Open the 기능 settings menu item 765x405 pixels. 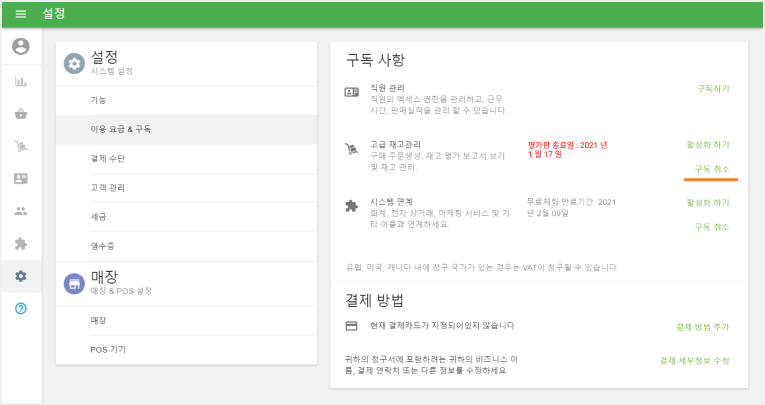click(186, 100)
